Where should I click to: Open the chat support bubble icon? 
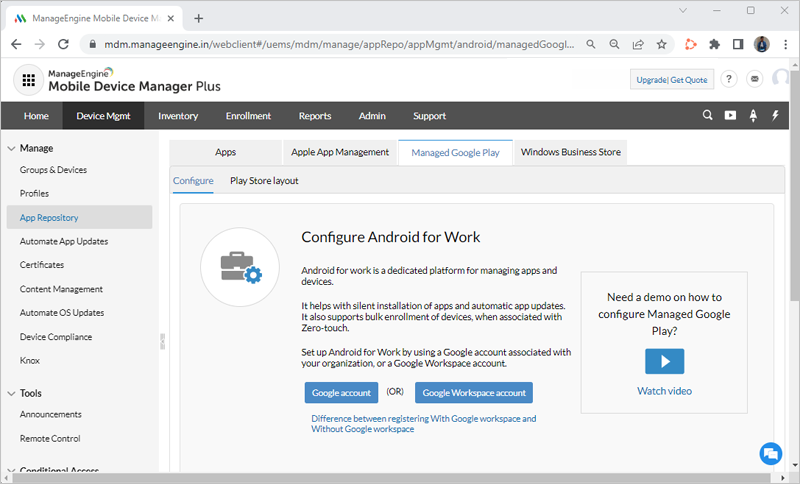(769, 453)
